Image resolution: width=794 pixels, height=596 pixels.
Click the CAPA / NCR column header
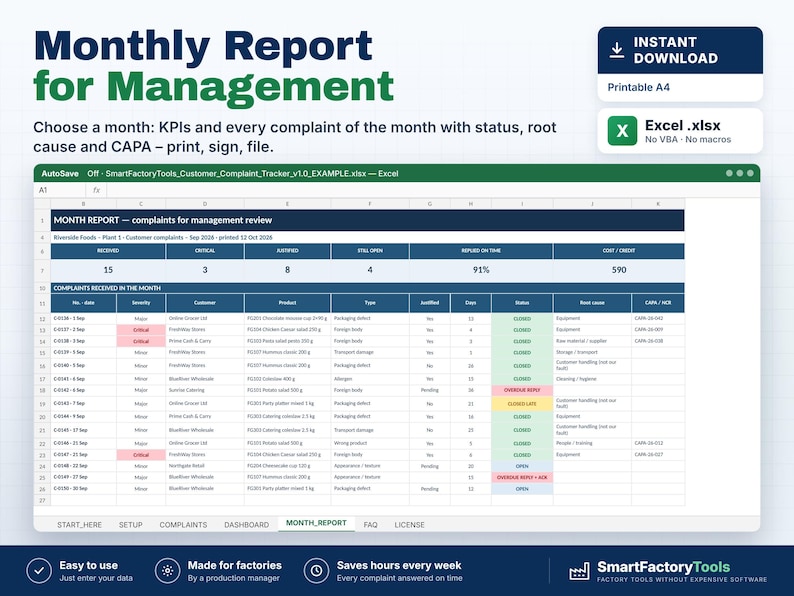coord(658,303)
